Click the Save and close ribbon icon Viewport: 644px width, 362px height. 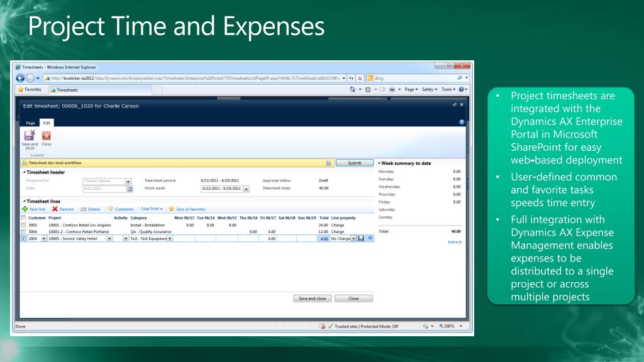[30, 136]
